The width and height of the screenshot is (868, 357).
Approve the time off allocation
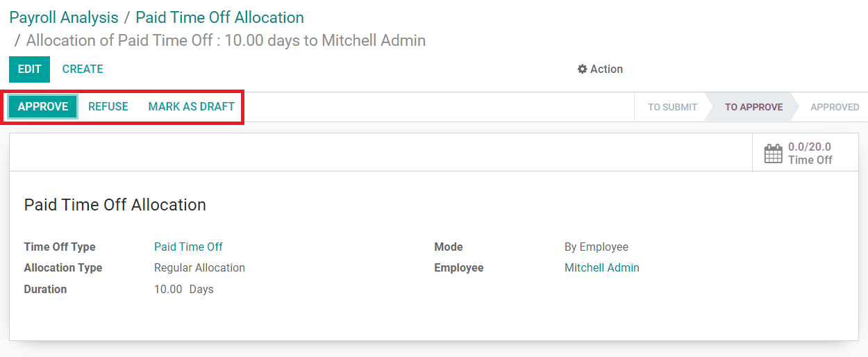click(43, 106)
